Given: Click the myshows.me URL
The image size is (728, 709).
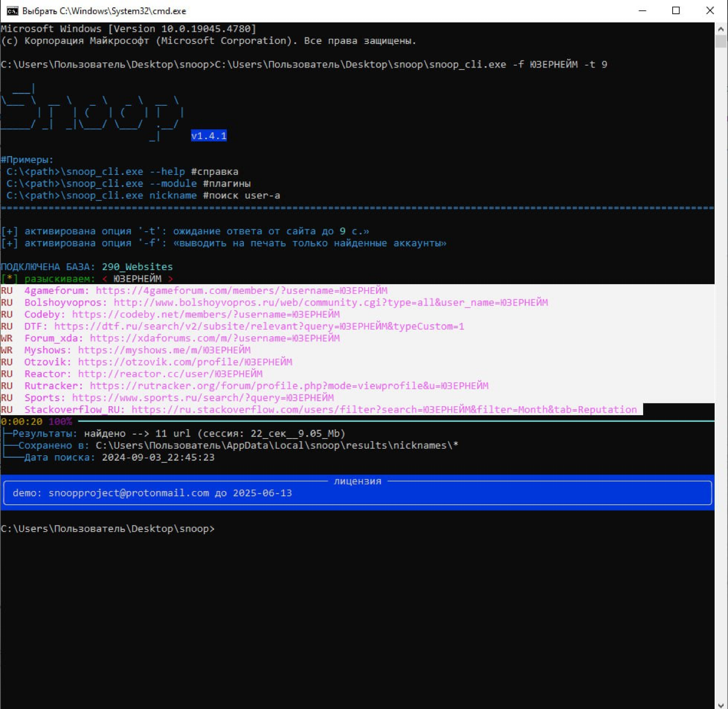Looking at the screenshot, I should (x=164, y=350).
